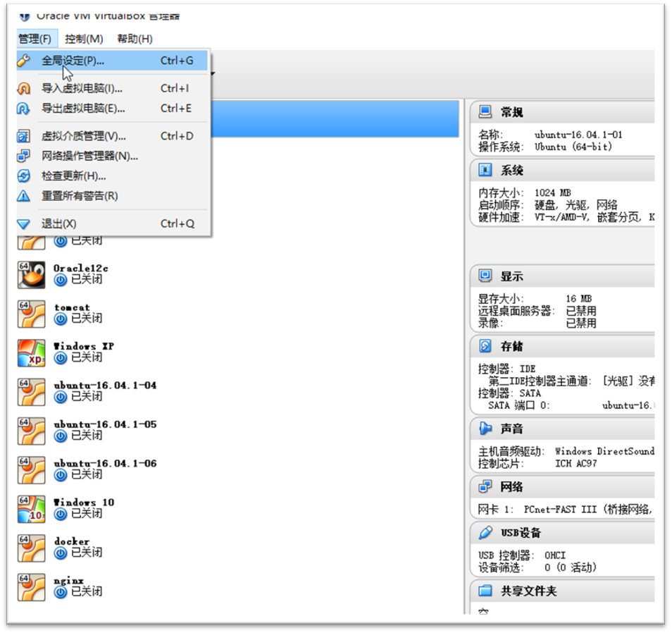Select the docker VM icon
The image size is (672, 633).
31,548
